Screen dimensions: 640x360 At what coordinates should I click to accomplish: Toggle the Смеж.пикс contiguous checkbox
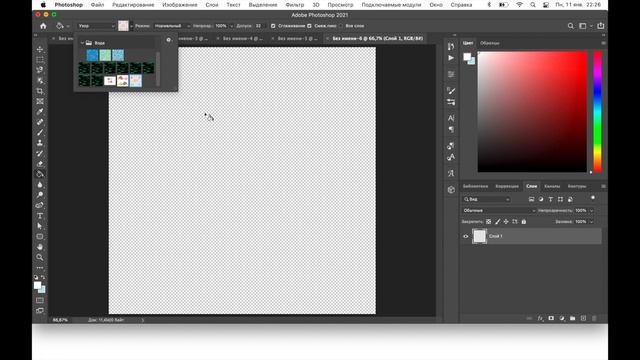(309, 26)
